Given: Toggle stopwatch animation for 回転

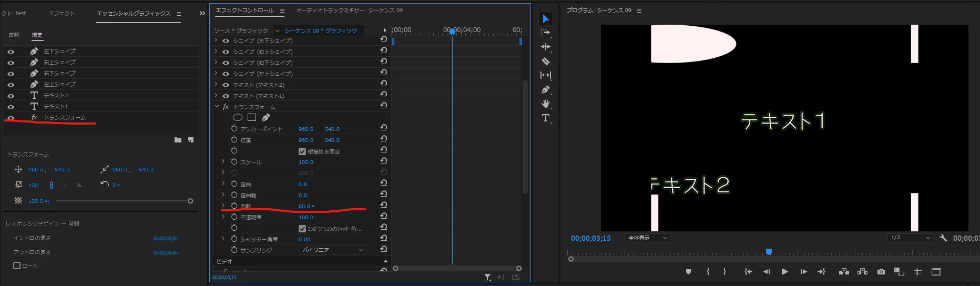Looking at the screenshot, I should coord(234,206).
